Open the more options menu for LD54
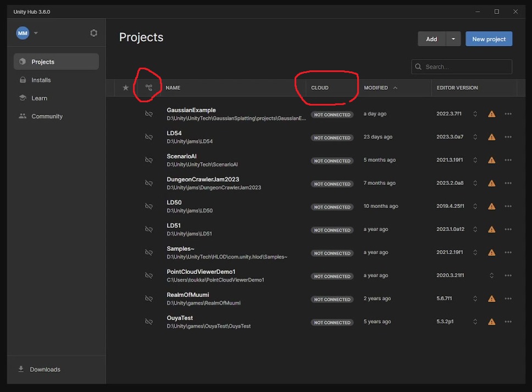The image size is (532, 392). pos(508,137)
